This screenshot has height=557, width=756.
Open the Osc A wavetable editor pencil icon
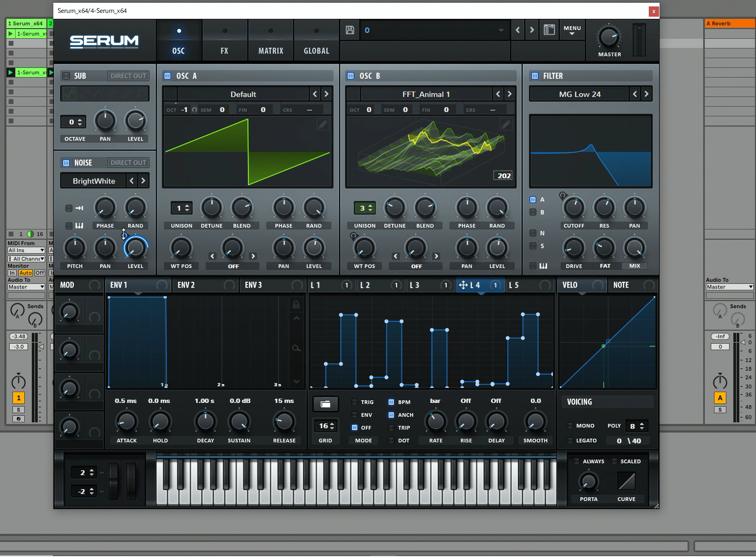[323, 124]
